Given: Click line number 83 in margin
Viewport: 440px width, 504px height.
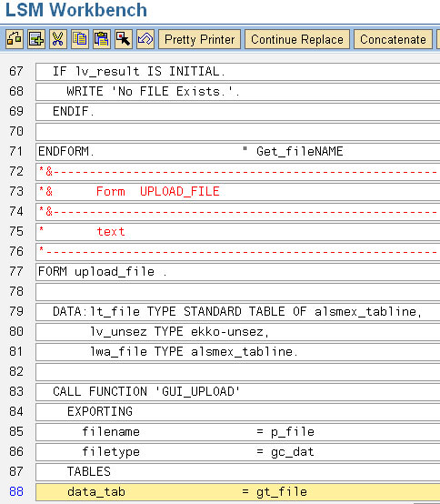Looking at the screenshot, I should coord(16,391).
